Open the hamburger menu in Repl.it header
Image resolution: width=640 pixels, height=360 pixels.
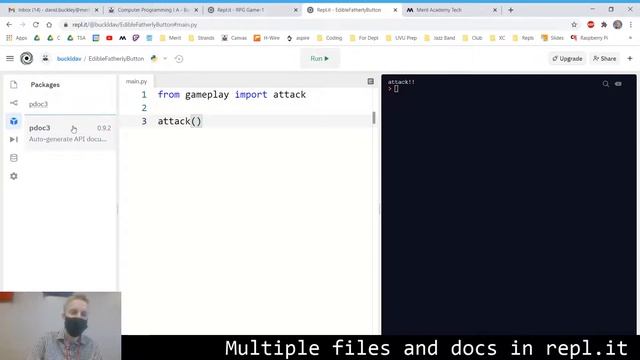pyautogui.click(x=10, y=59)
